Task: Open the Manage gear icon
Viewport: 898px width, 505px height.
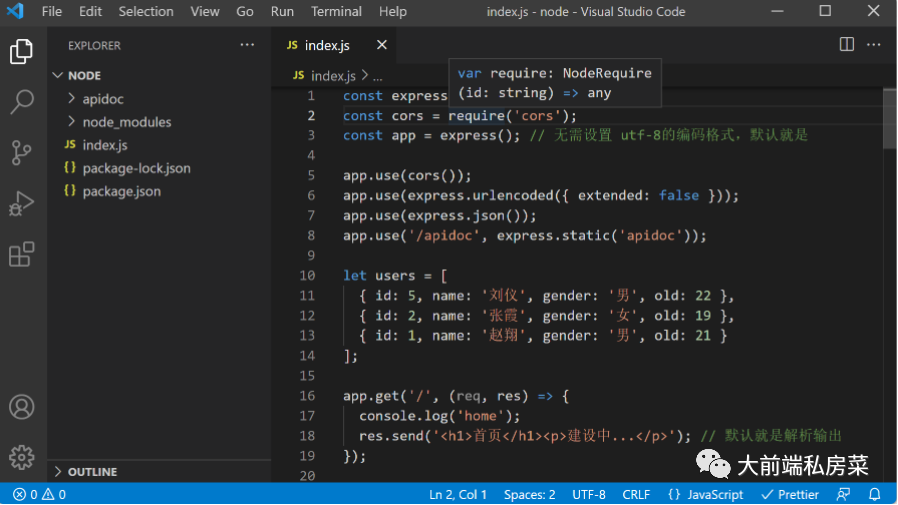Action: pyautogui.click(x=21, y=457)
